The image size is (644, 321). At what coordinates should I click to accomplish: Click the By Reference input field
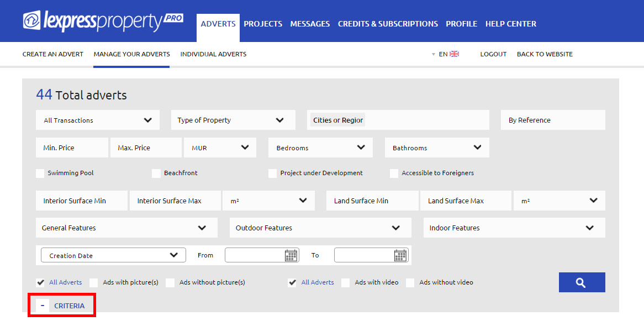point(553,120)
